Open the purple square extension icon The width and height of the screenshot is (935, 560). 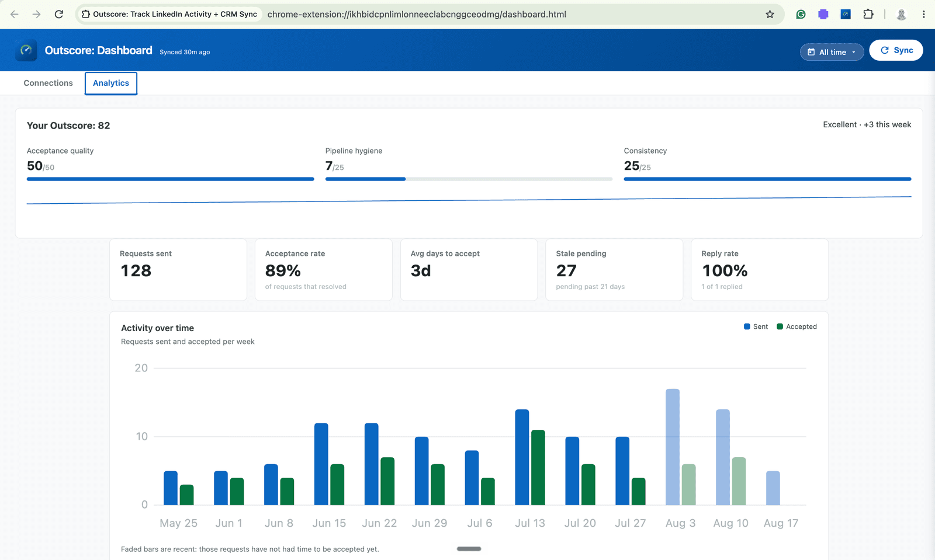pyautogui.click(x=823, y=14)
